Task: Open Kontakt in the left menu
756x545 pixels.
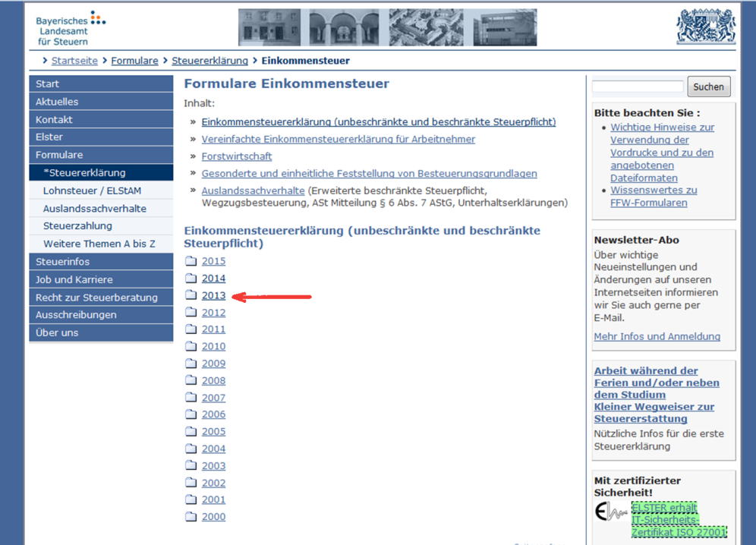Action: coord(101,120)
